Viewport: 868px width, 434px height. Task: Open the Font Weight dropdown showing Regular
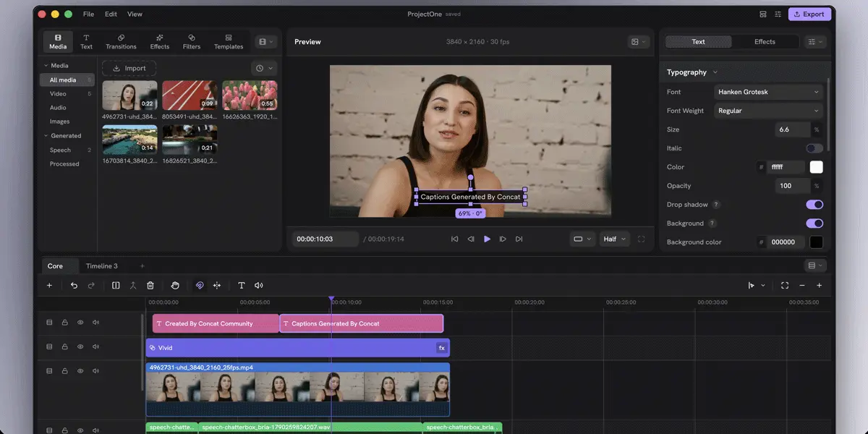tap(768, 111)
